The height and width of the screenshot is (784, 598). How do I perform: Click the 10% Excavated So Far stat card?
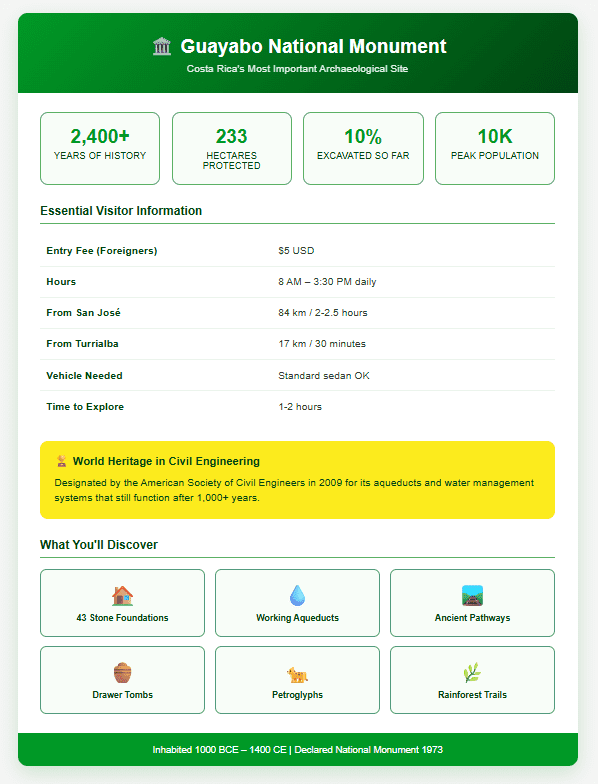pos(364,148)
